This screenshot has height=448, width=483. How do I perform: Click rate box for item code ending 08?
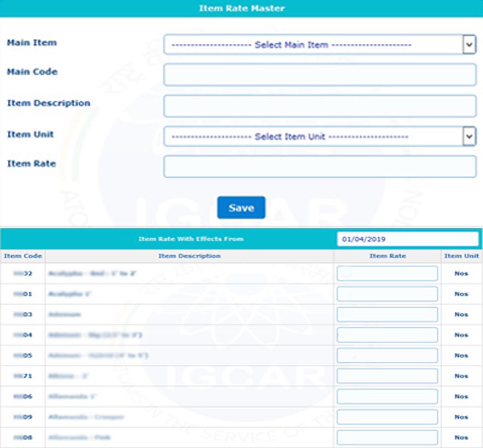(387, 438)
